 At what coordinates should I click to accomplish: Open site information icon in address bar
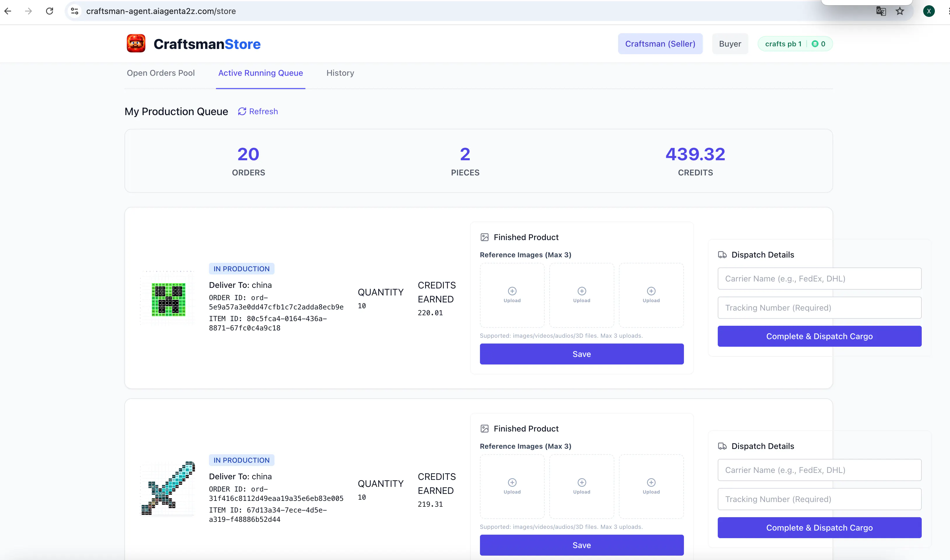click(75, 11)
